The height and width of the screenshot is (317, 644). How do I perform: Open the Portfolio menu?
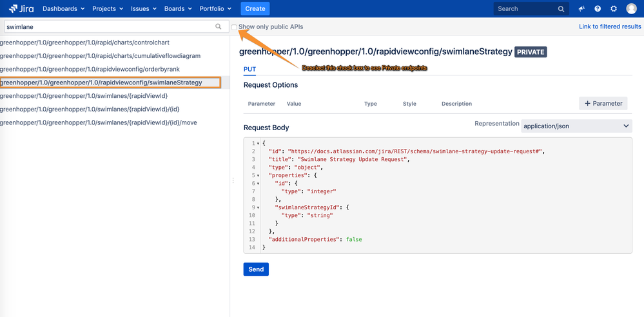point(215,8)
